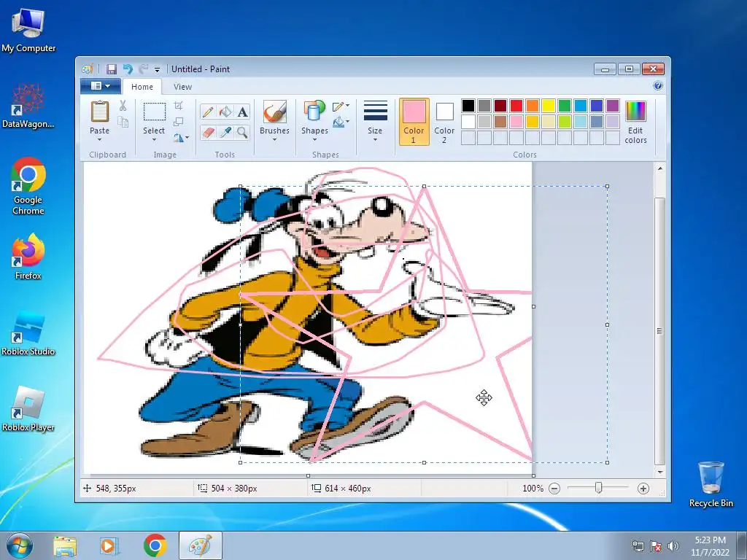Viewport: 747px width, 560px height.
Task: Open the Paint file menu button
Action: click(101, 86)
